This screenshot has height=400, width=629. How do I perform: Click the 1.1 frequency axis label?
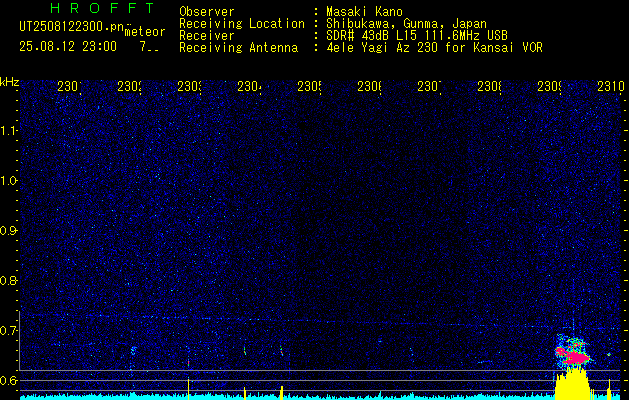[x=9, y=131]
